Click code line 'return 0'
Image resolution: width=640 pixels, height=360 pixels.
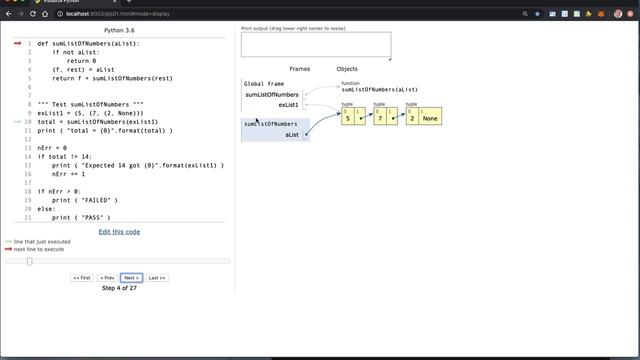click(82, 61)
